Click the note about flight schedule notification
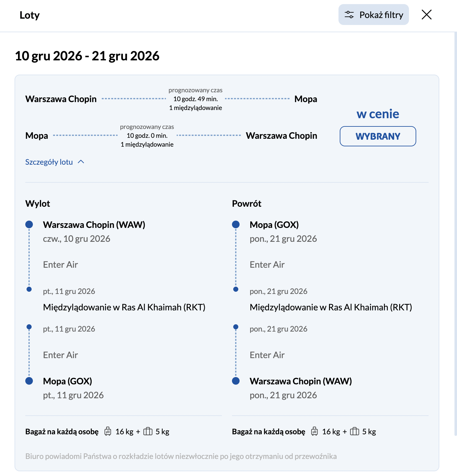The height and width of the screenshot is (476, 457). pyautogui.click(x=181, y=456)
